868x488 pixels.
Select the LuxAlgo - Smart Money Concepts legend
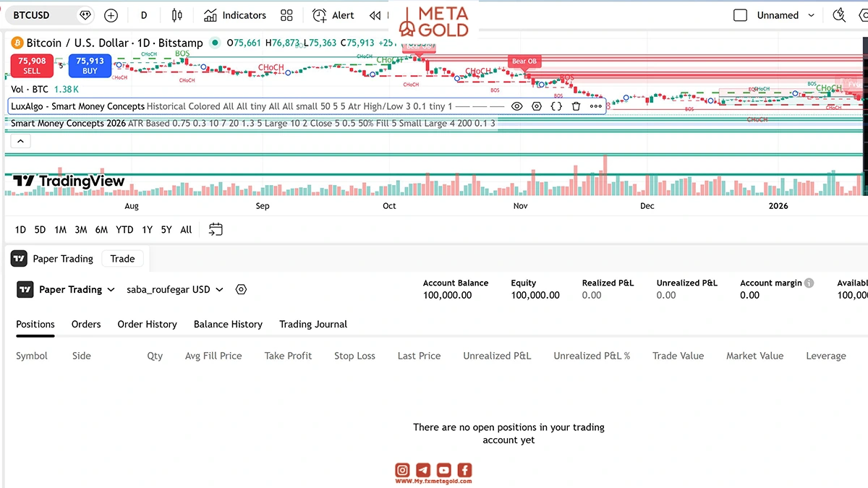(x=78, y=106)
